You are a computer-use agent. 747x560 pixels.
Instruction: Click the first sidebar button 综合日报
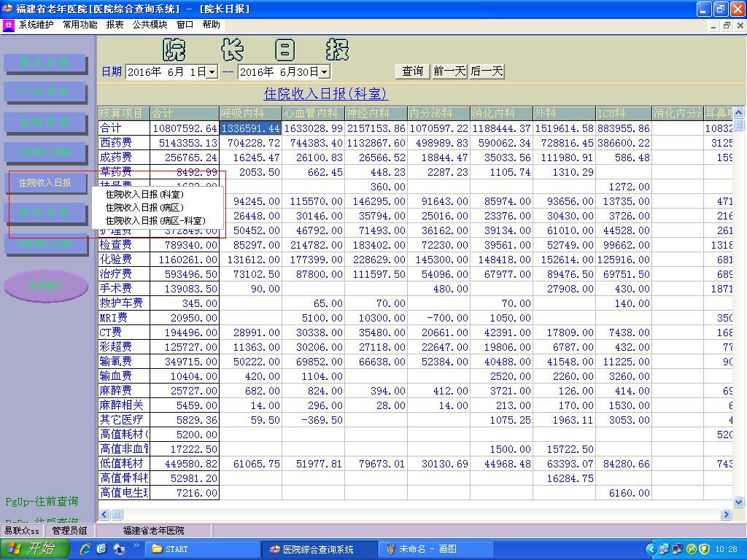point(44,63)
